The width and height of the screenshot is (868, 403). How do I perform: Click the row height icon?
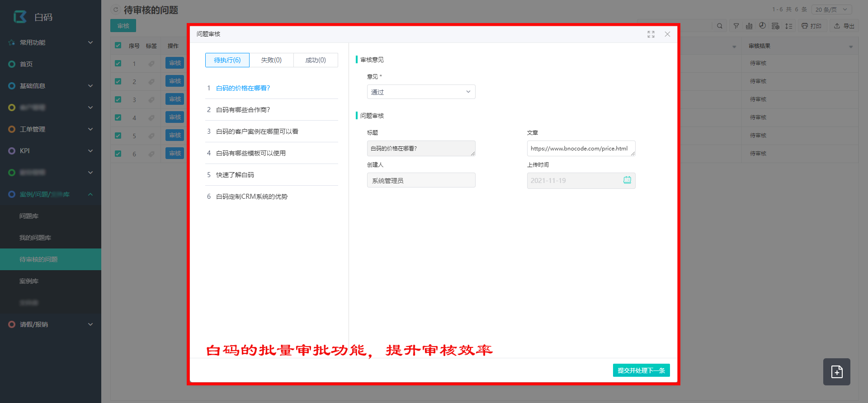789,26
